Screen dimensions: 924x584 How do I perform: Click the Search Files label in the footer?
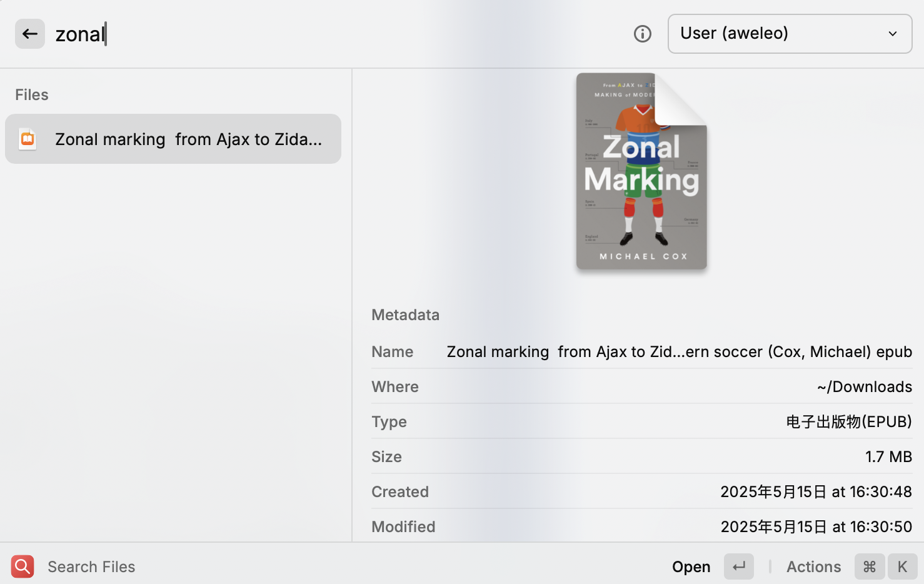click(91, 566)
